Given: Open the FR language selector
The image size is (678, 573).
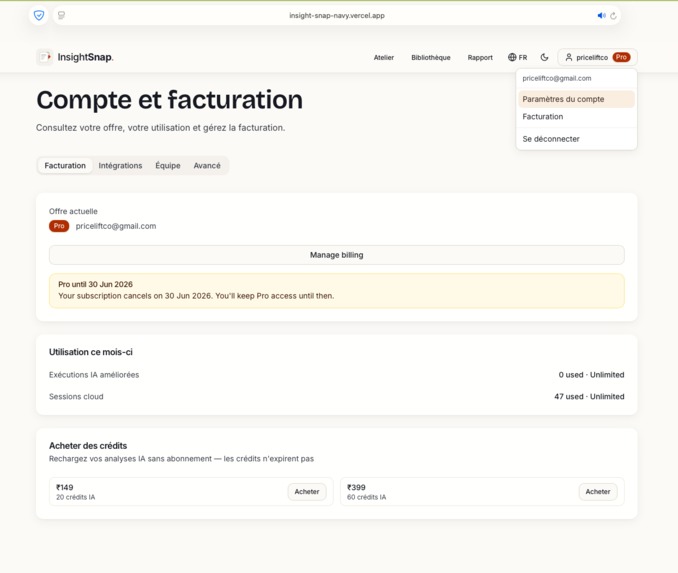Looking at the screenshot, I should [x=518, y=57].
